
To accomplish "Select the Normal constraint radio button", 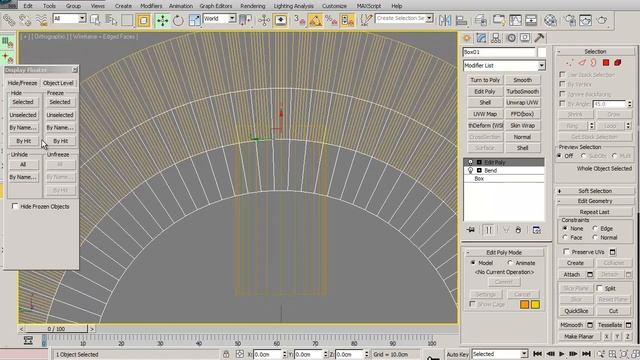I will click(595, 237).
